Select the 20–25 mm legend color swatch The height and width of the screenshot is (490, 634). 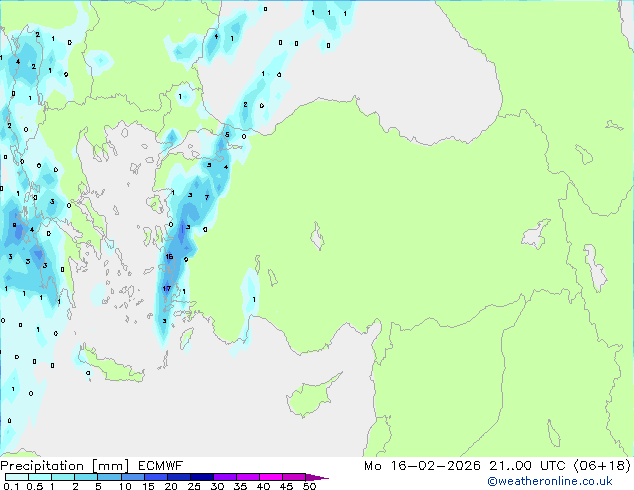(178, 477)
